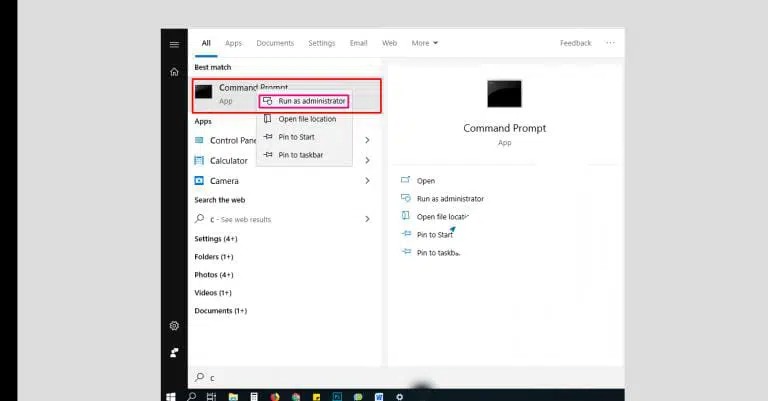Show Folders (1+) results group
Image resolution: width=768 pixels, height=401 pixels.
(x=214, y=257)
